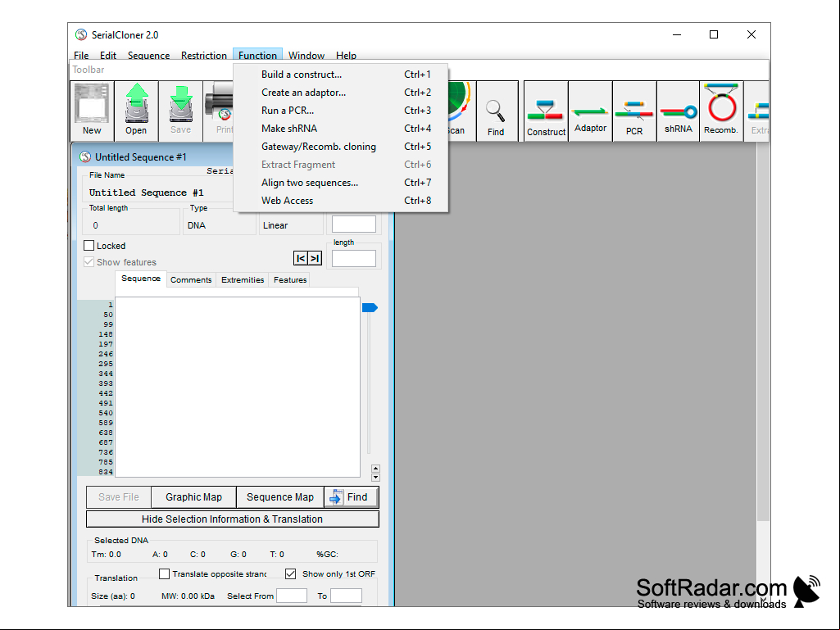Jump to sequence end with >| button

tap(315, 258)
